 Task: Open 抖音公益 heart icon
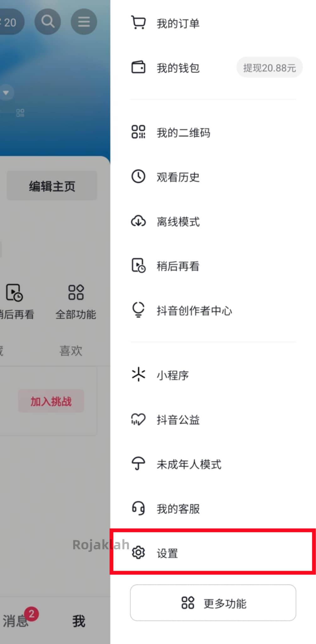point(138,419)
